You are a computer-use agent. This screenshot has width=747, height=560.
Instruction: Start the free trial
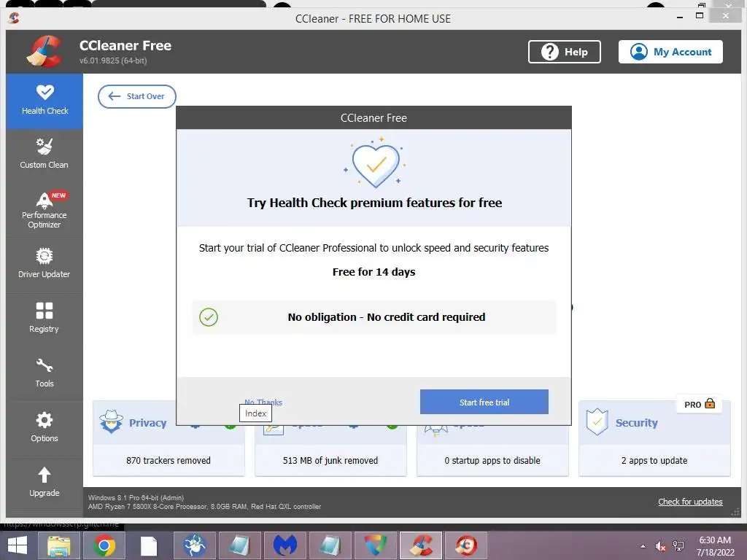484,402
